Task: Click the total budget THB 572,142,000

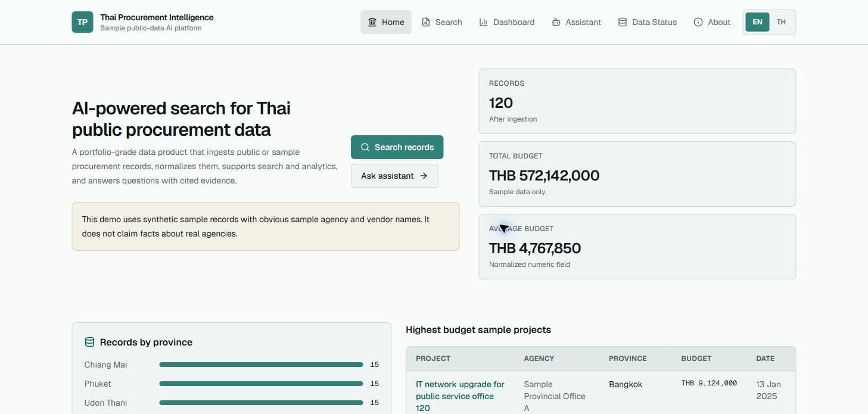Action: (x=544, y=176)
